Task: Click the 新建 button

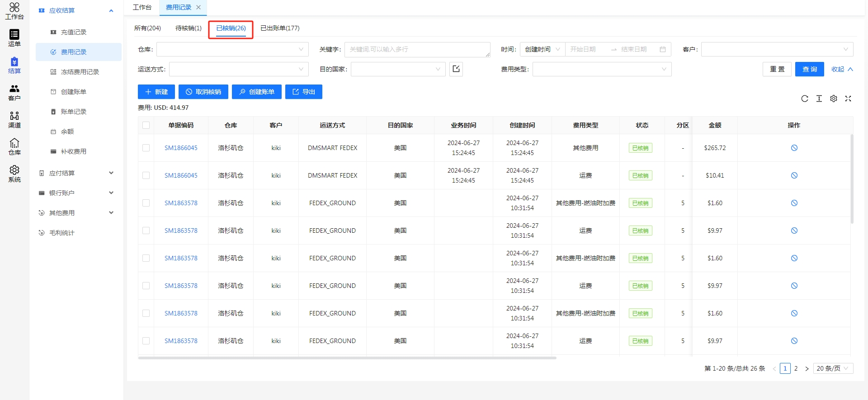Action: (156, 92)
